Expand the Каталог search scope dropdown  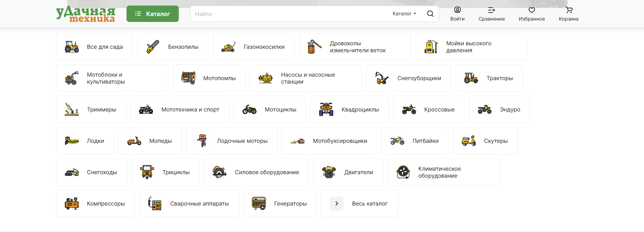point(404,14)
